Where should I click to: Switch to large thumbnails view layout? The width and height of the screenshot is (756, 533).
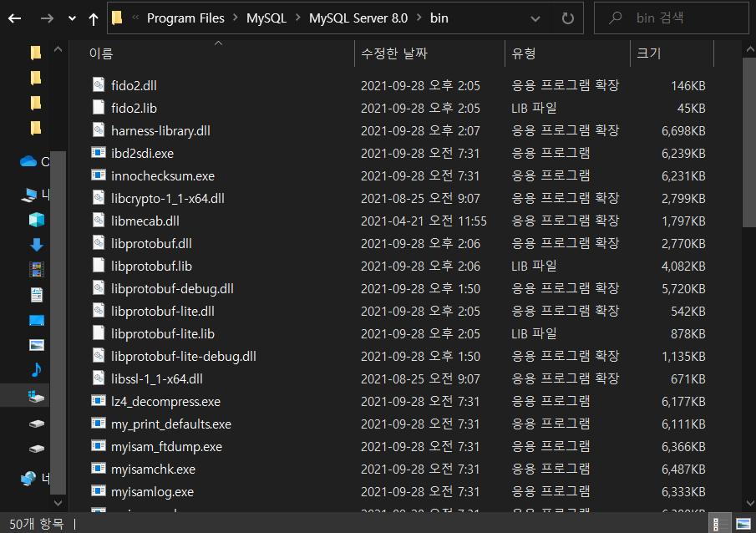(x=743, y=523)
